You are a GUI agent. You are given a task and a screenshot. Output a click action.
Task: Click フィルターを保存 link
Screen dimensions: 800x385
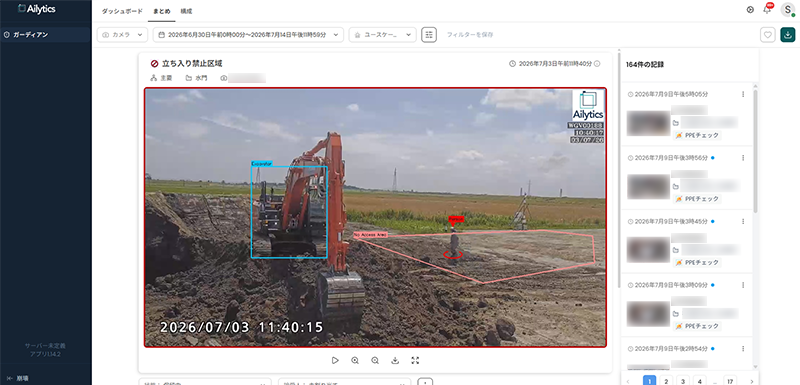(x=470, y=35)
